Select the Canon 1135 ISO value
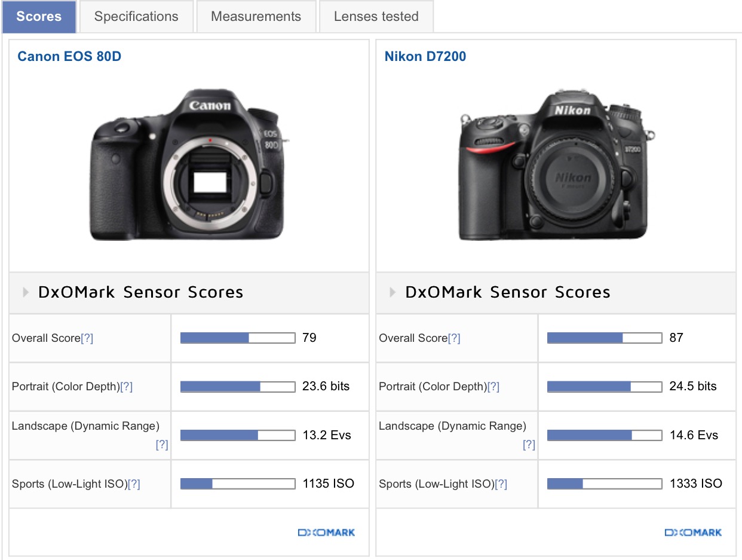Screen dimensions: 742x560 point(328,484)
